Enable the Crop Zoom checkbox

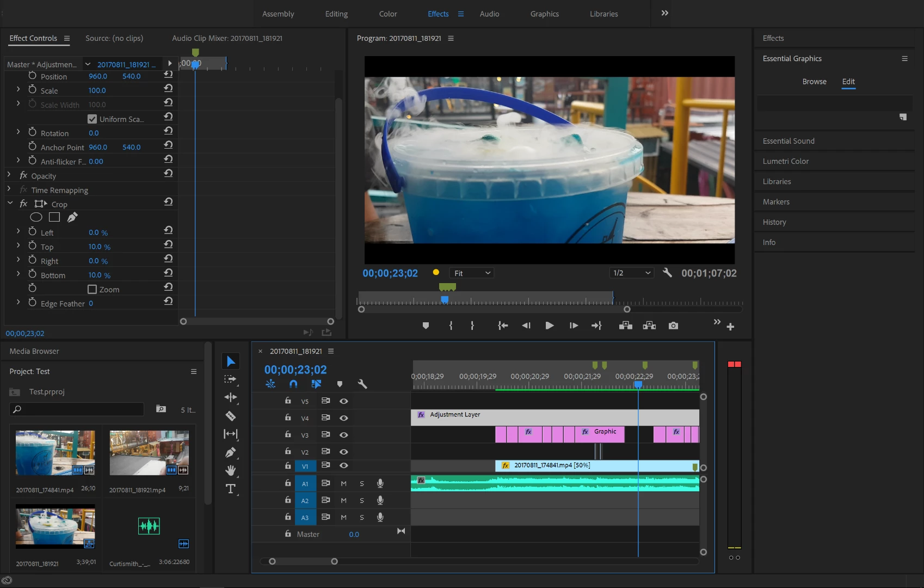[93, 290]
